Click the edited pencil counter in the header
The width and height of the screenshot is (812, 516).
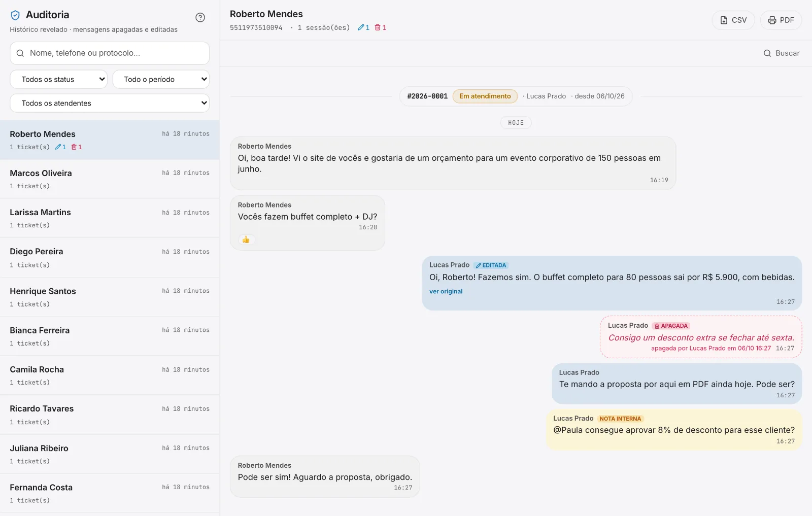(363, 27)
